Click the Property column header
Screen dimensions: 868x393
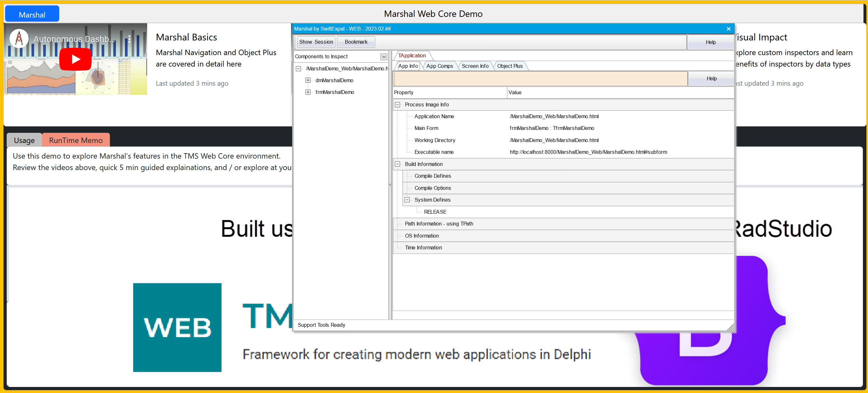click(450, 93)
